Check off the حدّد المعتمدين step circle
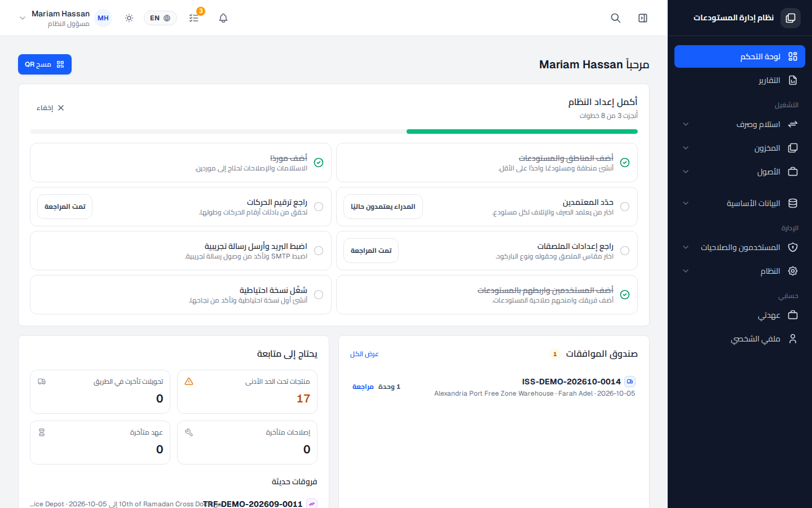 (625, 207)
